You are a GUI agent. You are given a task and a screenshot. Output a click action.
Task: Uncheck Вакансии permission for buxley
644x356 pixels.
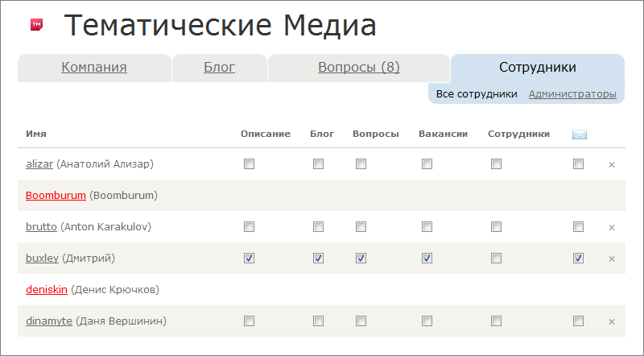(427, 259)
